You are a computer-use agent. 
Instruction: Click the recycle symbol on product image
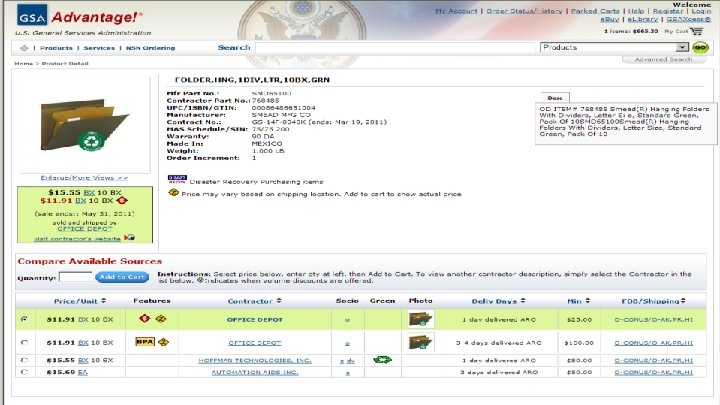91,141
